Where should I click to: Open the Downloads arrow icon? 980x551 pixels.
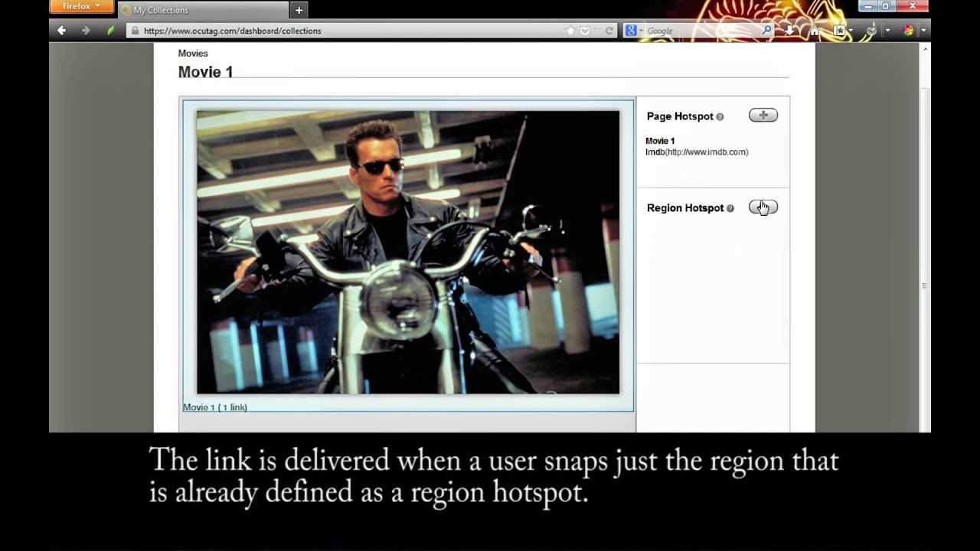pos(790,31)
